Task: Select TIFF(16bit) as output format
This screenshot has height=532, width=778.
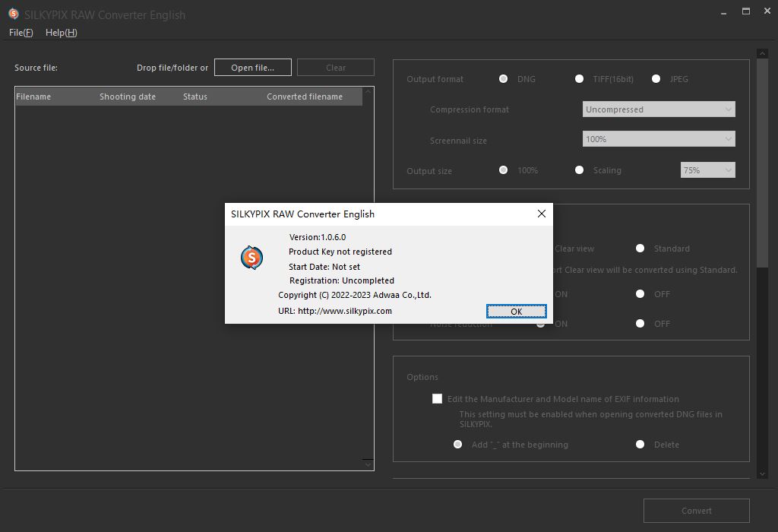Action: (x=579, y=78)
